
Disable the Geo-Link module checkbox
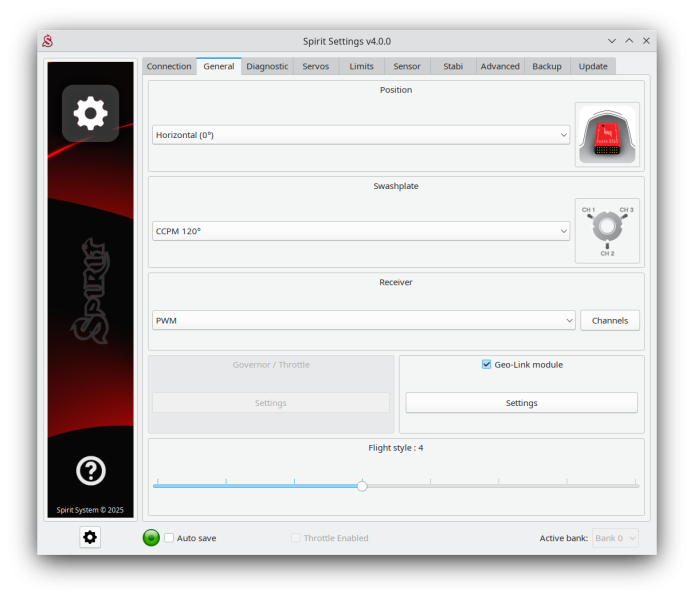click(487, 365)
